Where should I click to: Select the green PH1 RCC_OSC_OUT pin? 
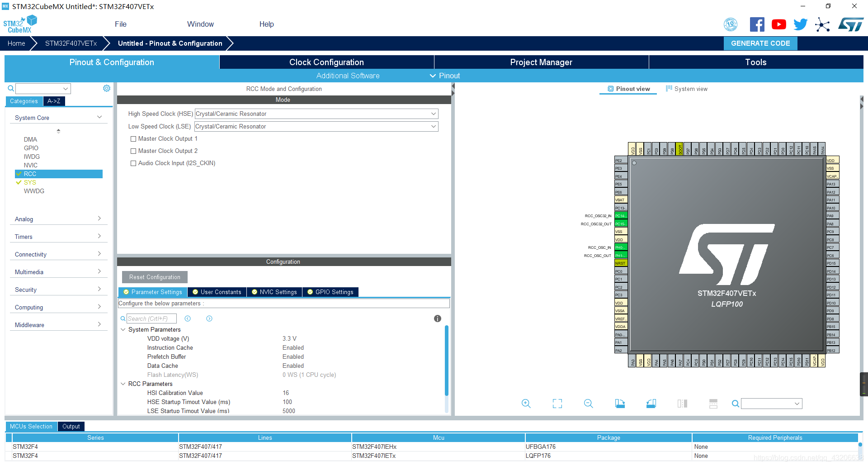pos(621,256)
